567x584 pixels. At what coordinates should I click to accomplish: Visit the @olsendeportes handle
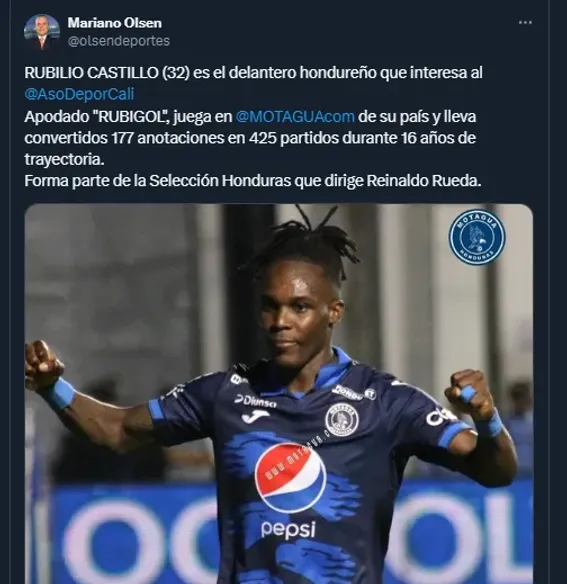coord(119,41)
